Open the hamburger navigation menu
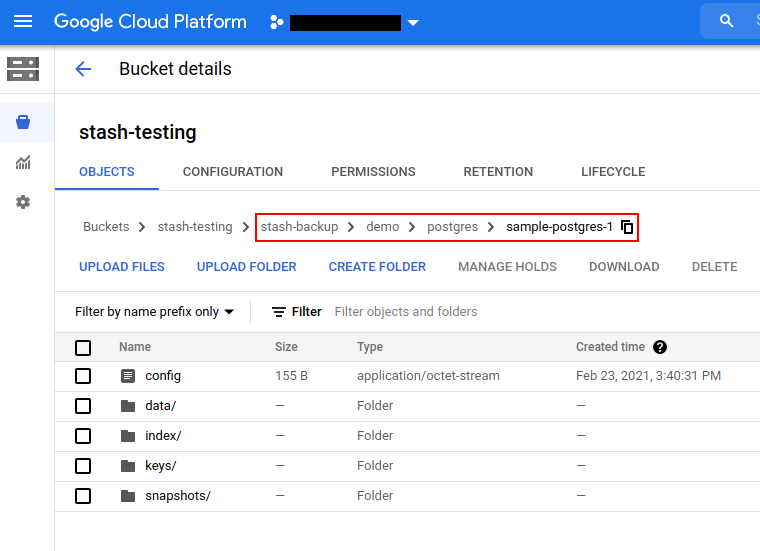760x551 pixels. (23, 21)
